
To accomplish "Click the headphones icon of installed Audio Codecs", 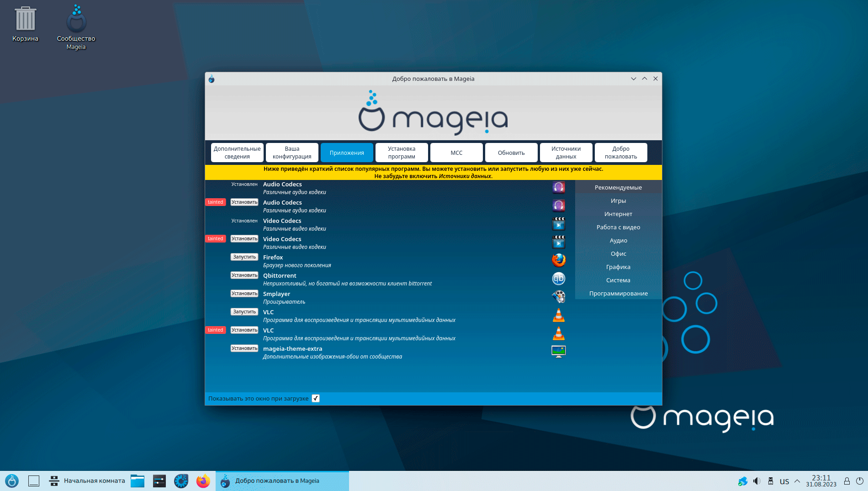I will coord(558,187).
